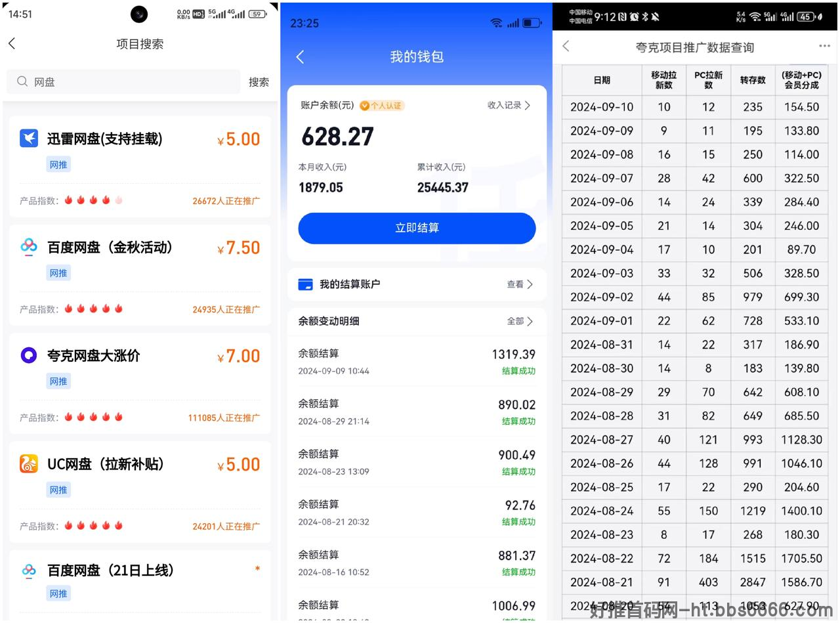Tap the 628.27 account balance

tap(337, 137)
